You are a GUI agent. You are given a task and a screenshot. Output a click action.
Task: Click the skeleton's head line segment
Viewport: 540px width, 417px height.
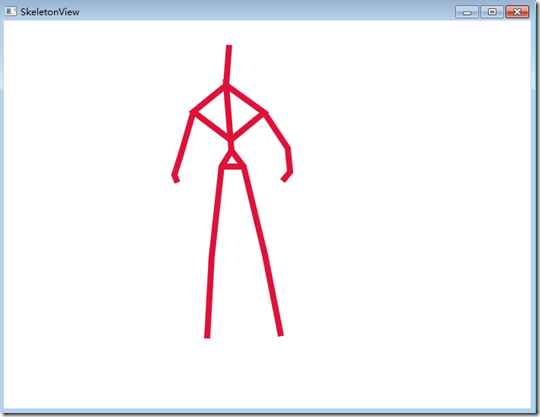point(228,64)
